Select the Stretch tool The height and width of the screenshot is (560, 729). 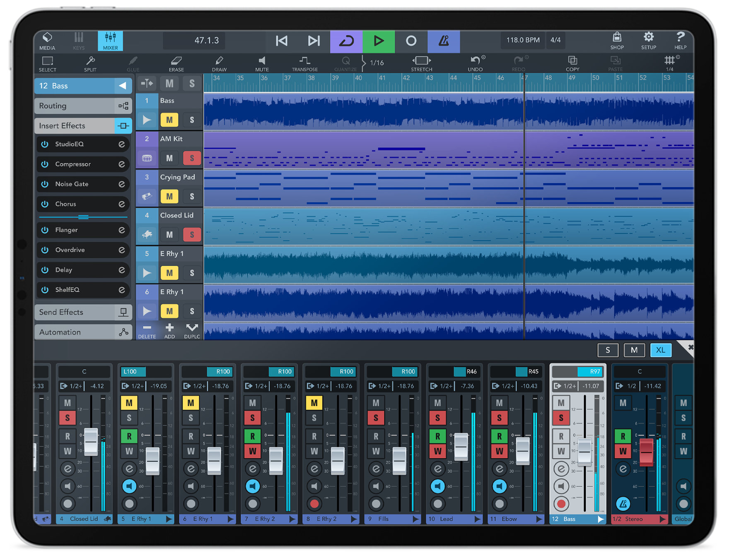(x=421, y=63)
